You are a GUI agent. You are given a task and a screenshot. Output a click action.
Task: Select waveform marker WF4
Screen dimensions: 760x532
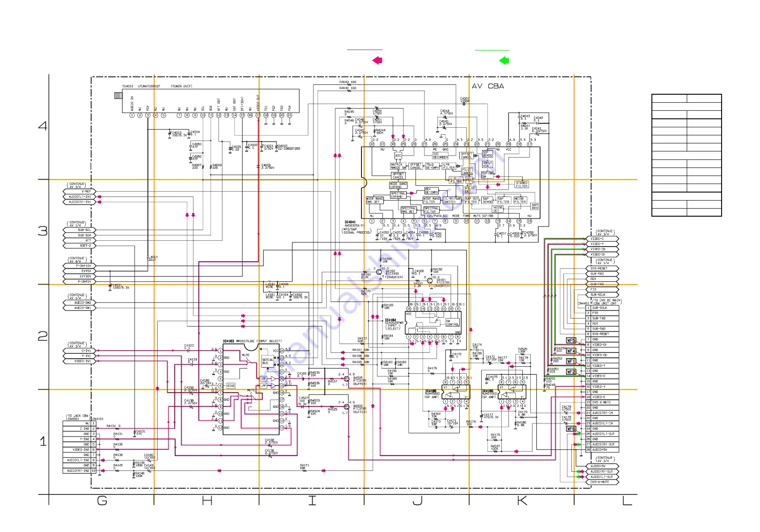coord(571,351)
